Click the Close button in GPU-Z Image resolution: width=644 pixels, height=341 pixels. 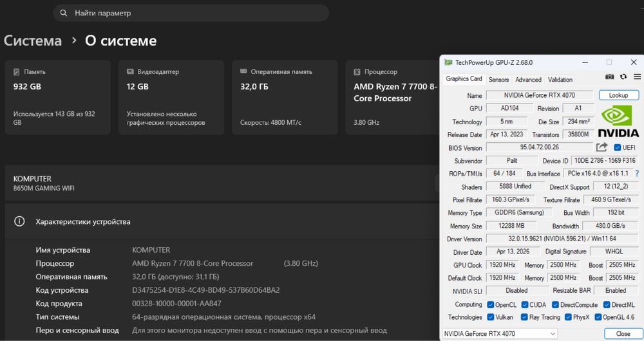[x=623, y=334]
